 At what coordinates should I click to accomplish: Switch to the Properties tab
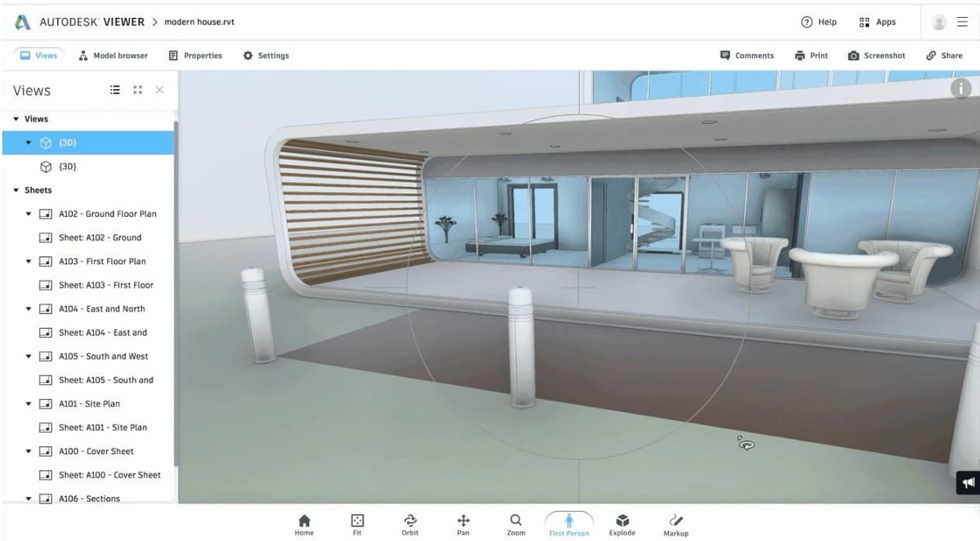pos(195,55)
